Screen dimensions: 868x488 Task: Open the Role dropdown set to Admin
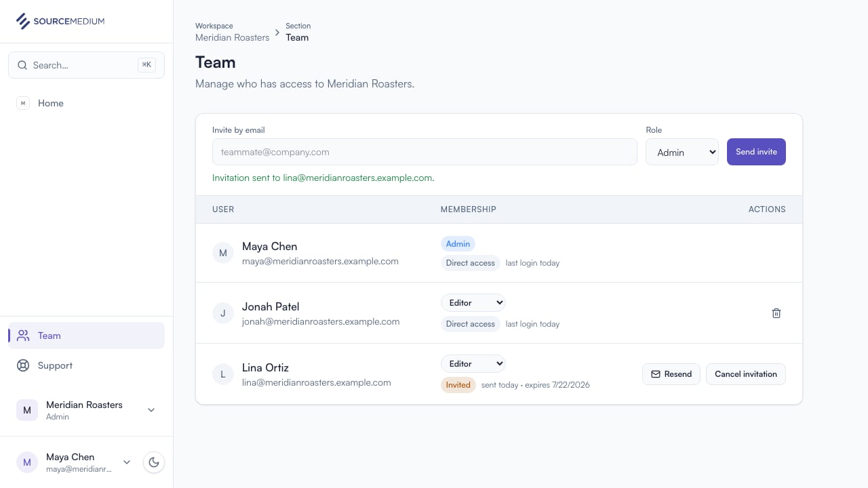(682, 152)
